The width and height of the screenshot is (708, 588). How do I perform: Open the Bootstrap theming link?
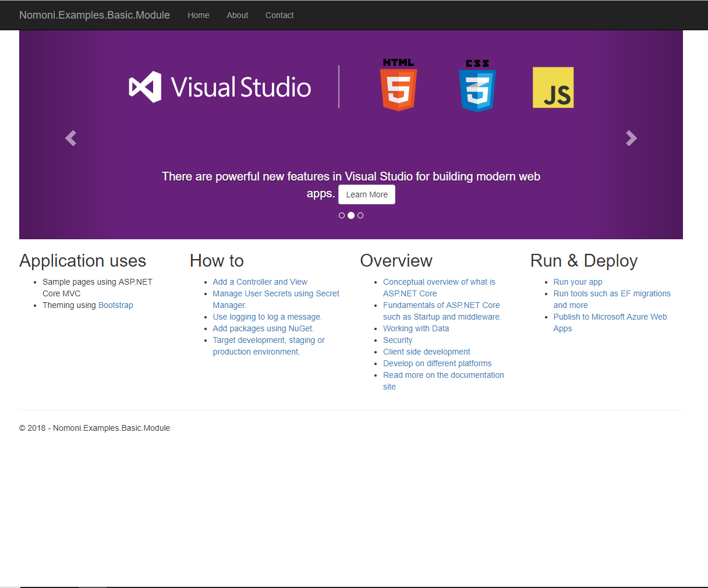click(116, 305)
